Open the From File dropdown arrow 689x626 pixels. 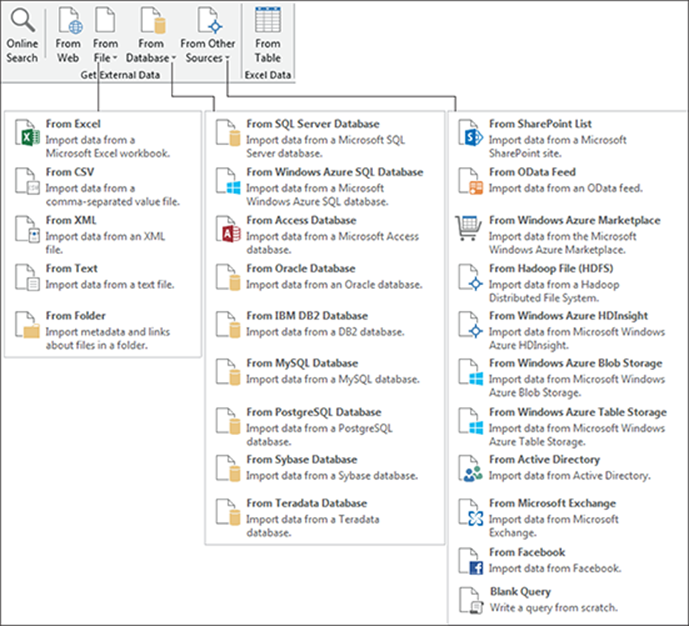[x=115, y=58]
